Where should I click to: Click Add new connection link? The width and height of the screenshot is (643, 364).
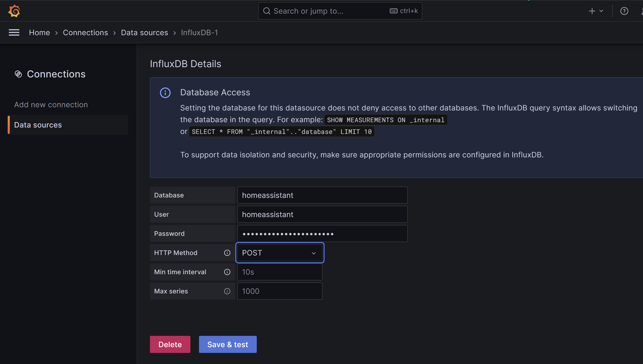(x=50, y=105)
